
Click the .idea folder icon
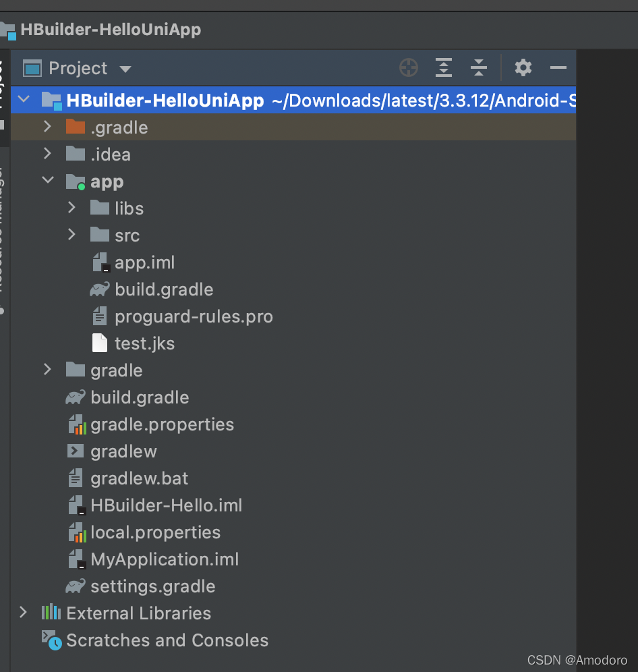[76, 154]
